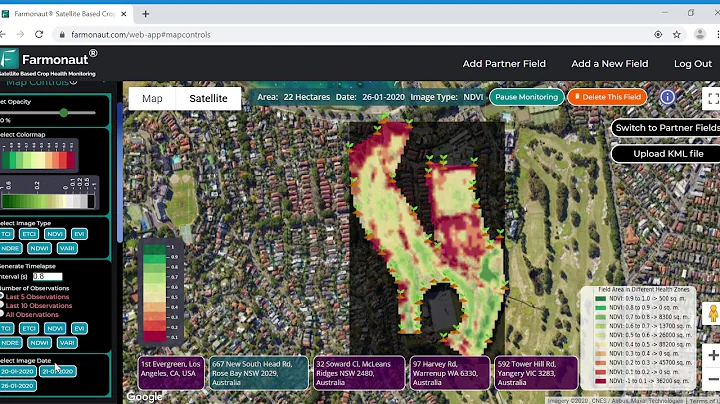This screenshot has width=720, height=404.
Task: Click the timelapse Interval input field
Action: click(x=47, y=276)
